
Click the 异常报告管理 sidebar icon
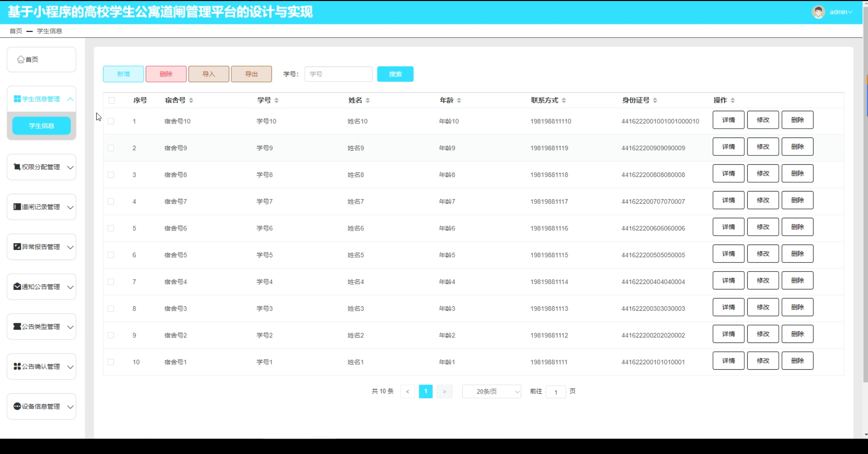click(x=17, y=247)
